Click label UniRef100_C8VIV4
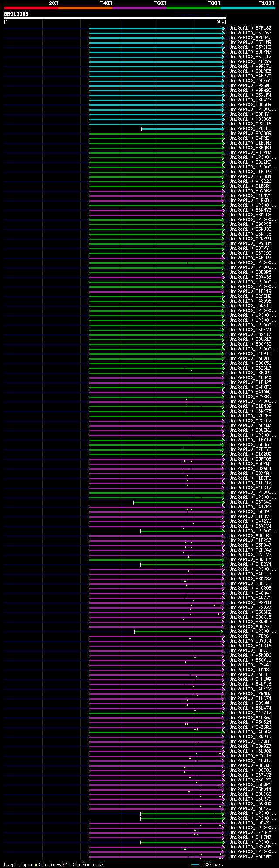Viewport: 279px width, 868px height. 250,526
